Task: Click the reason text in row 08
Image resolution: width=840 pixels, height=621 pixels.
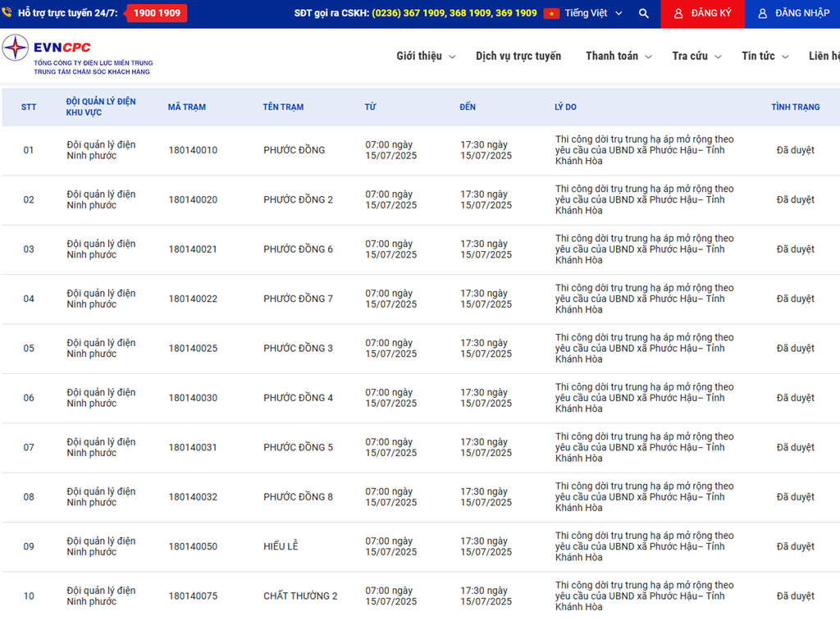Action: [x=644, y=497]
